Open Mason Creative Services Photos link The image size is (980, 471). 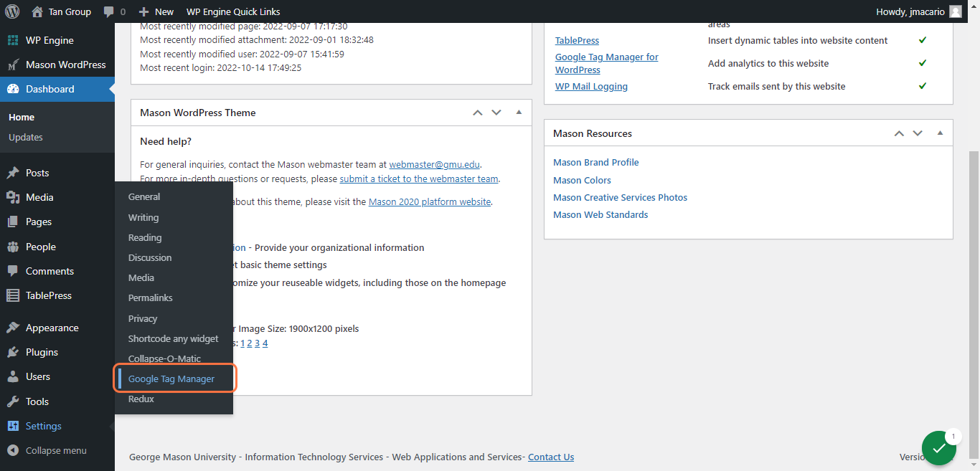(620, 197)
